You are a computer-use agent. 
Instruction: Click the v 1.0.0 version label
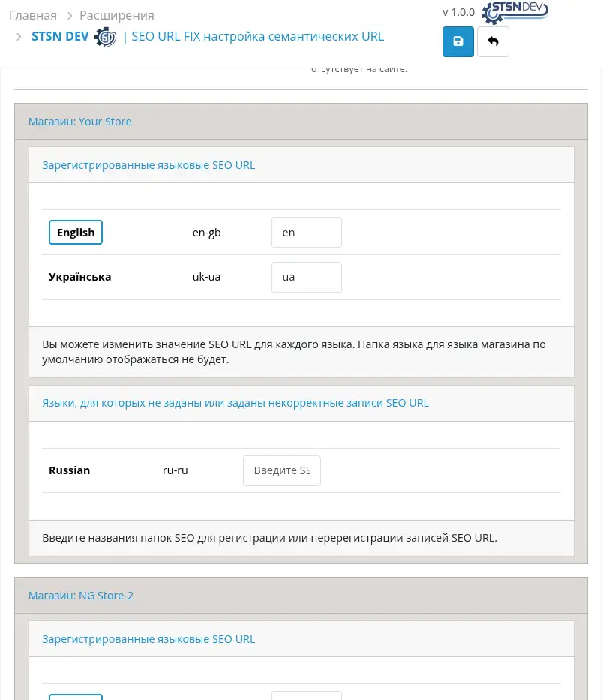458,12
